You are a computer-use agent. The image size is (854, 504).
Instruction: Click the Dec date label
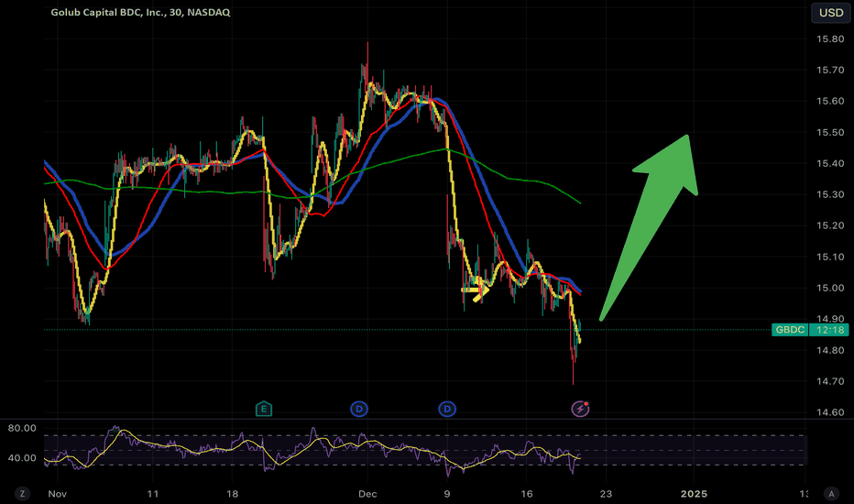point(367,494)
